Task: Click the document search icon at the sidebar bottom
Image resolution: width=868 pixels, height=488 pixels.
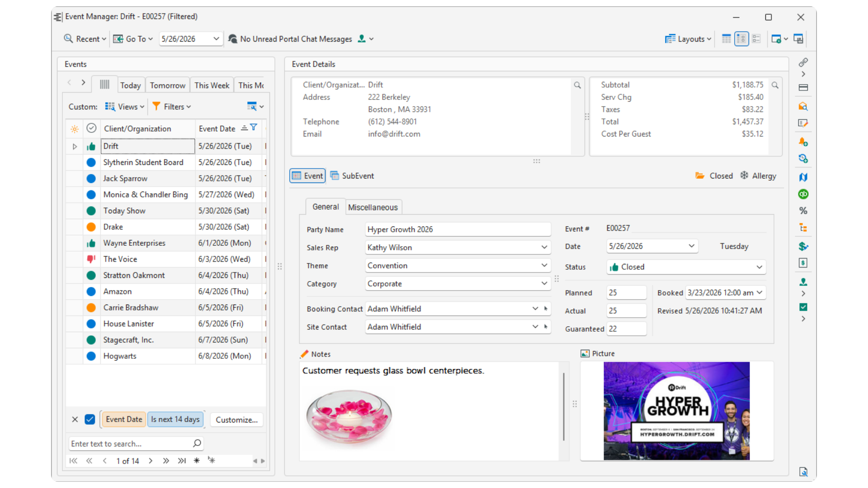Action: pos(803,472)
